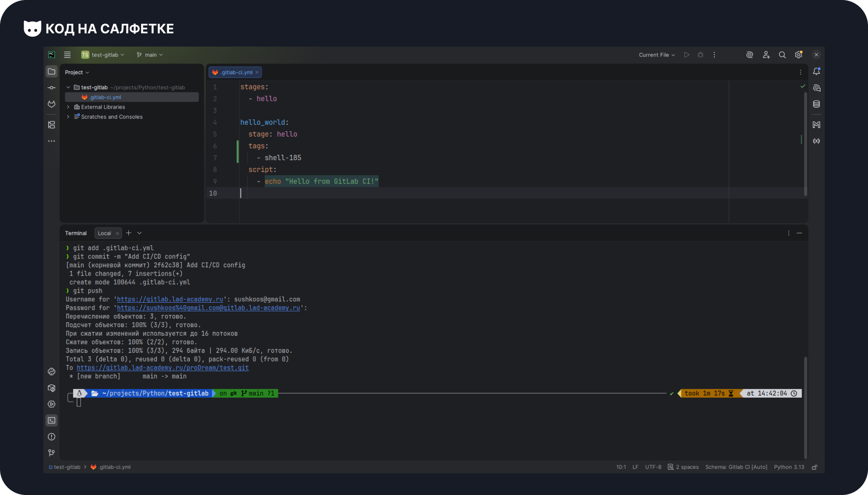
Task: Click the terminal vertical scrollbar
Action: (806, 407)
